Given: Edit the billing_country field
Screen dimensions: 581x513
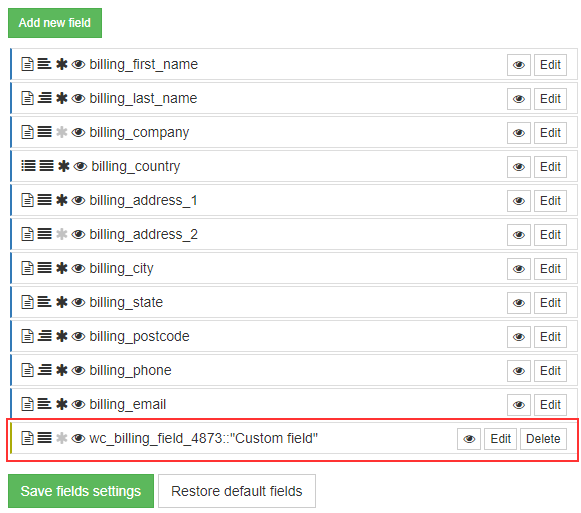Looking at the screenshot, I should tap(550, 167).
